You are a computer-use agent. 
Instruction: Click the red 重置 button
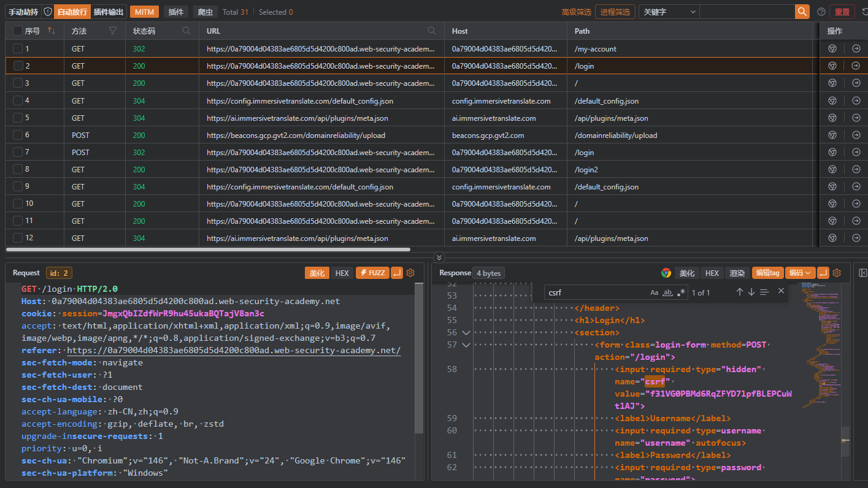[x=842, y=12]
